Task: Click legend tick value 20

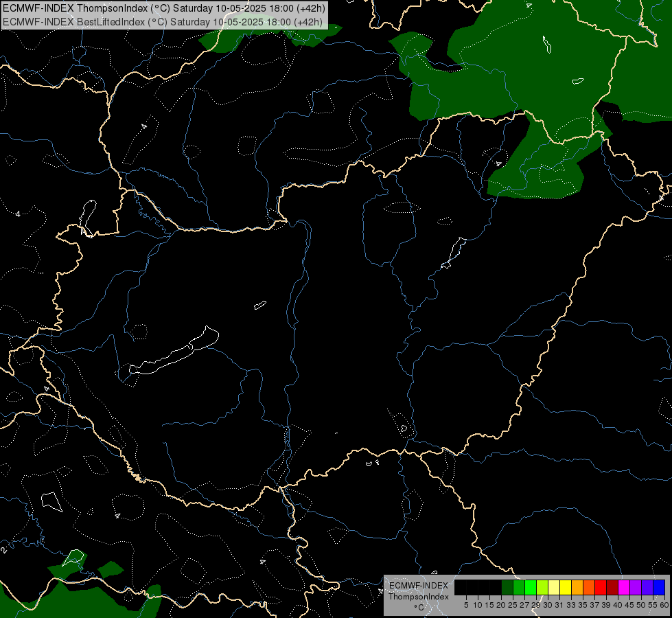Action: [x=501, y=605]
